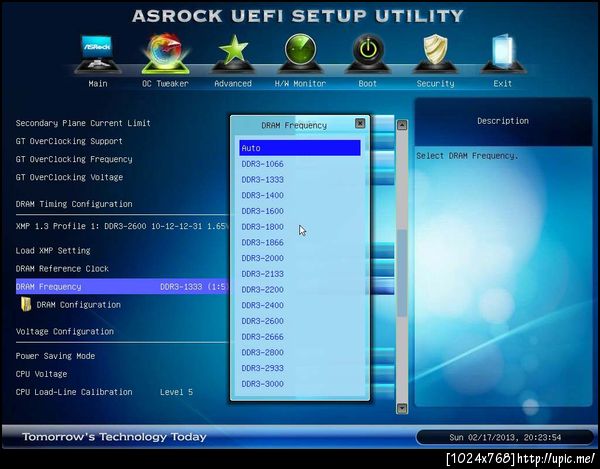The image size is (600, 469).
Task: Select DRAM Reference Clock row
Action: pos(62,269)
